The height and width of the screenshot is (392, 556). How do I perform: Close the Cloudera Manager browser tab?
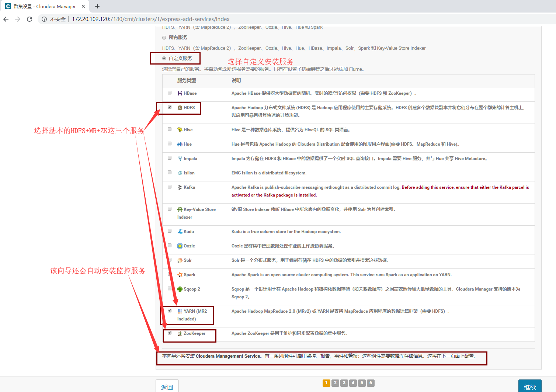coord(83,6)
